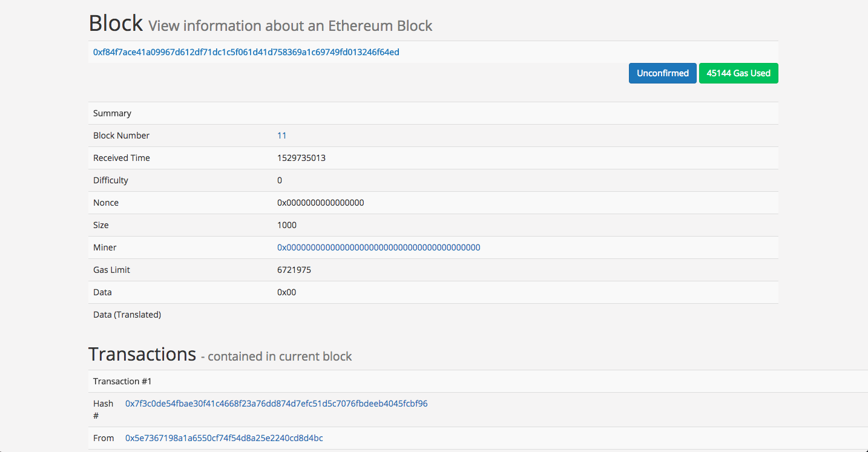
Task: Open the block hash link 0xf84f7ace41a…
Action: (246, 52)
